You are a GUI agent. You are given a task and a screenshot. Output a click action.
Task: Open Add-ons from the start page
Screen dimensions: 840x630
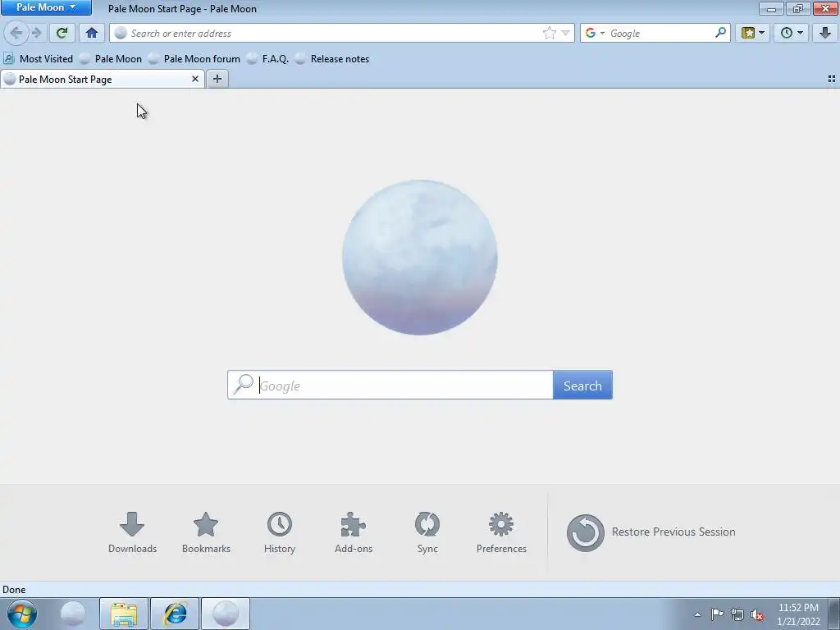point(354,532)
